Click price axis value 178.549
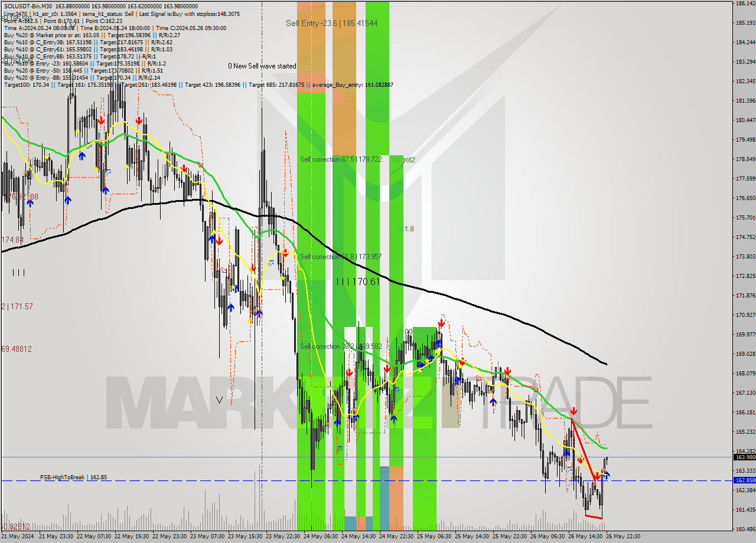 coord(745,159)
